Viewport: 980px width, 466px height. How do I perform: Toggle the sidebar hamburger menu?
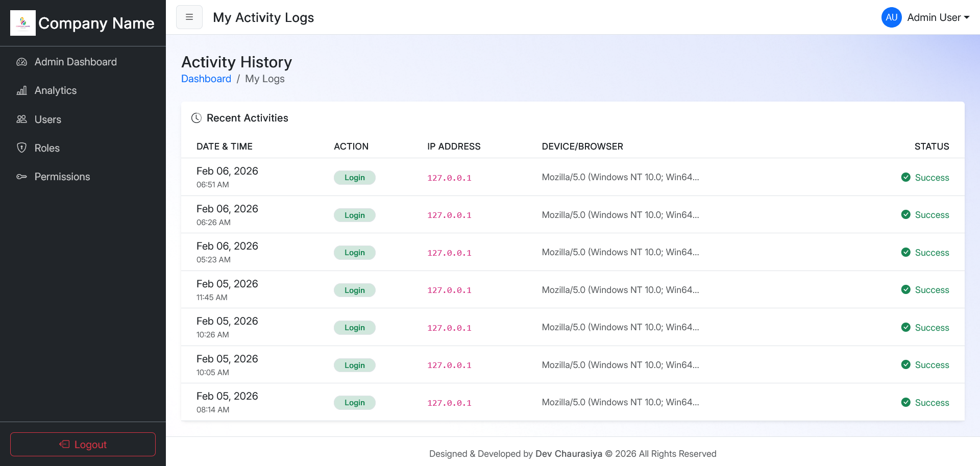point(189,17)
